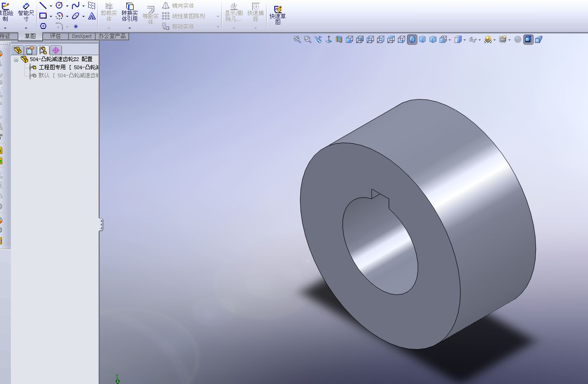Image resolution: width=588 pixels, height=384 pixels.
Task: Select the Corner Rectangle sketch tool
Action: [43, 16]
